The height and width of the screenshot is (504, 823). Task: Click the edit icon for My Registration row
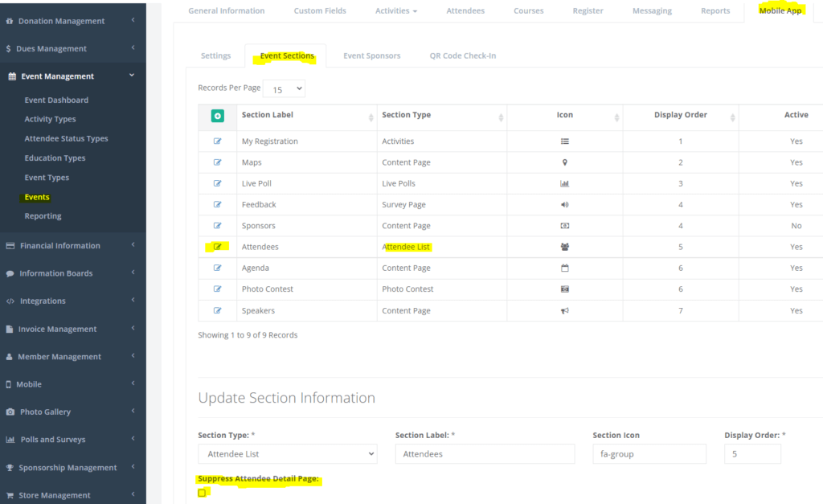(x=217, y=141)
